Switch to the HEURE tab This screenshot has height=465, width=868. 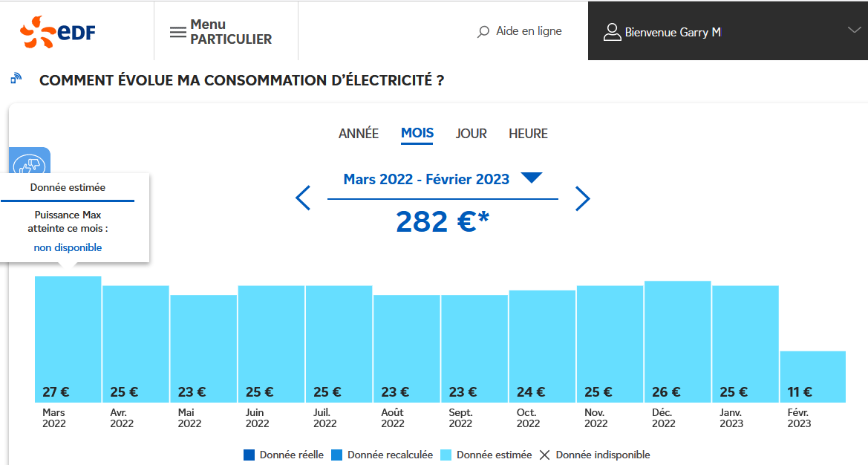pyautogui.click(x=528, y=134)
